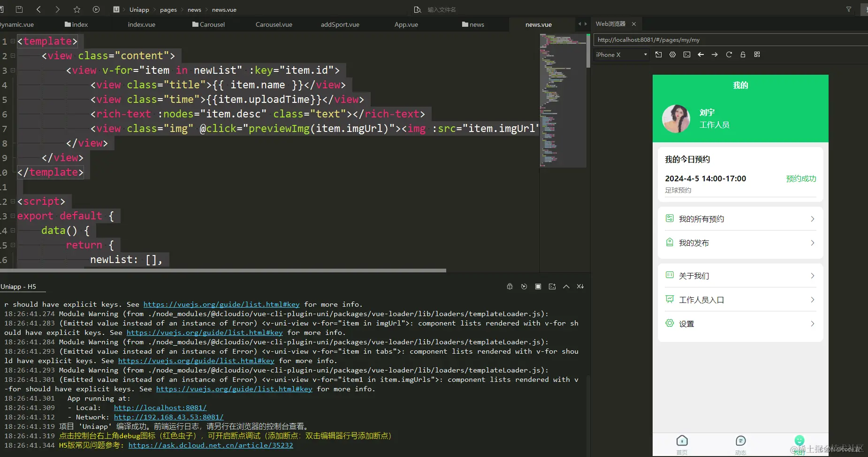The height and width of the screenshot is (457, 868).
Task: Fold the return block marker
Action: (x=13, y=245)
